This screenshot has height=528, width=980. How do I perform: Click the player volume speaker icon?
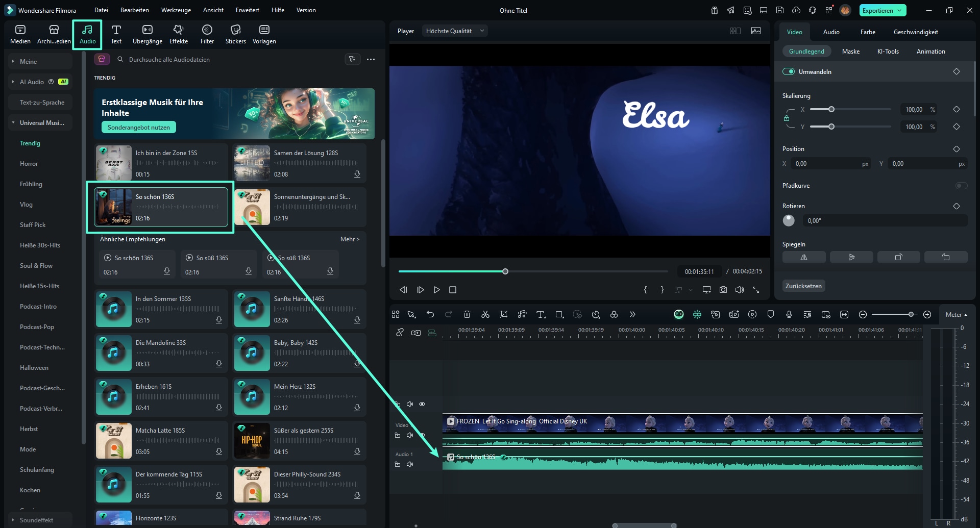coord(740,290)
